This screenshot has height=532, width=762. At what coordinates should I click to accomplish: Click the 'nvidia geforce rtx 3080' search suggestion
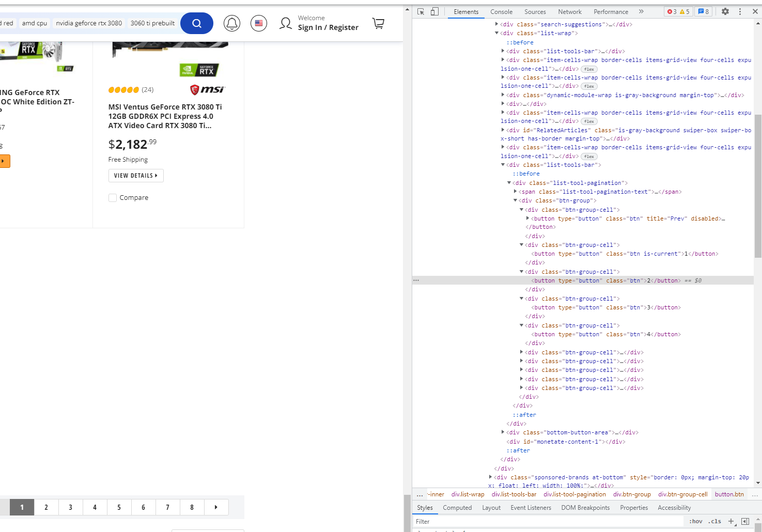[89, 23]
